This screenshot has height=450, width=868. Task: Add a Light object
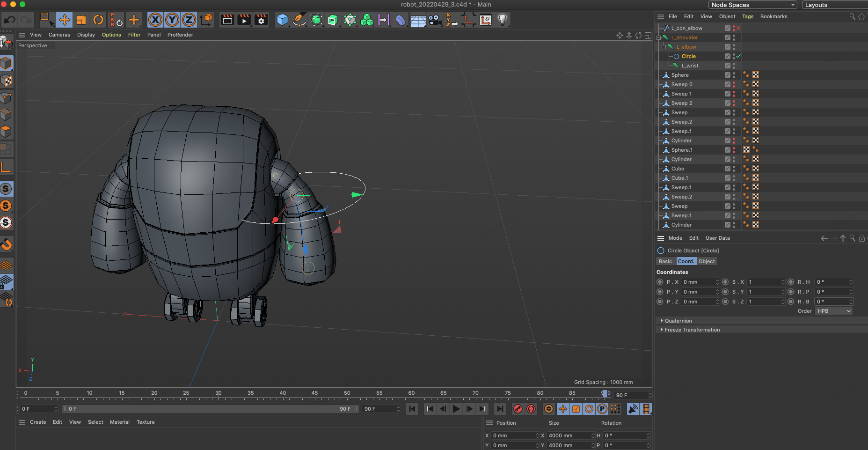tap(502, 20)
